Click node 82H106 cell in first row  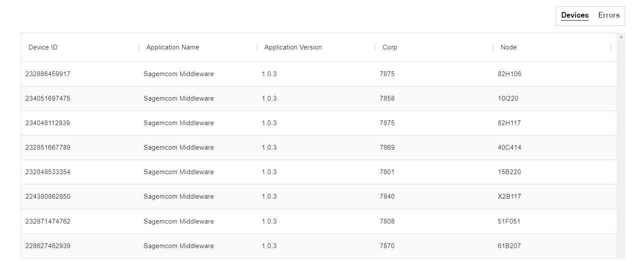tap(509, 74)
